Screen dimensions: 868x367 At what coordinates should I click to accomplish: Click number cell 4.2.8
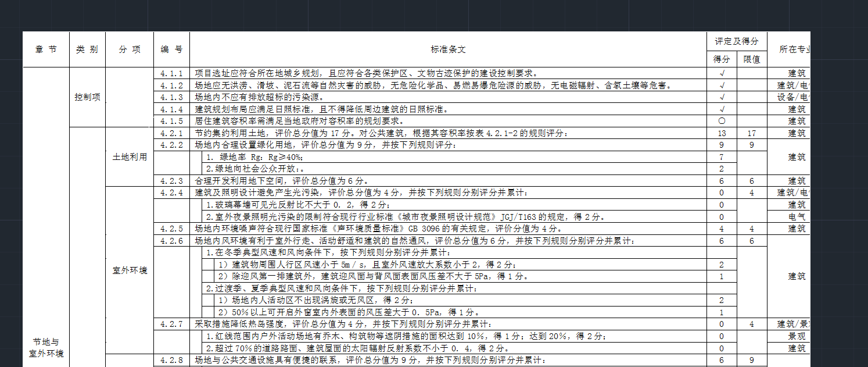(x=172, y=360)
